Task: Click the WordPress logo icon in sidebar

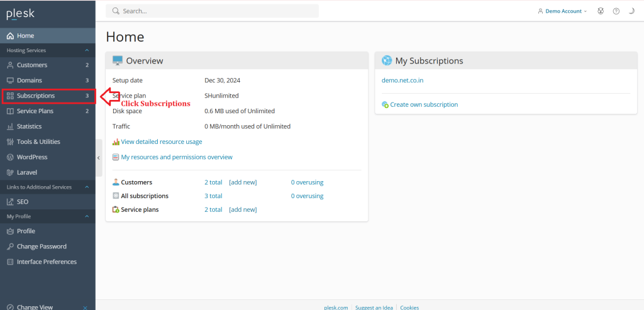Action: click(10, 157)
